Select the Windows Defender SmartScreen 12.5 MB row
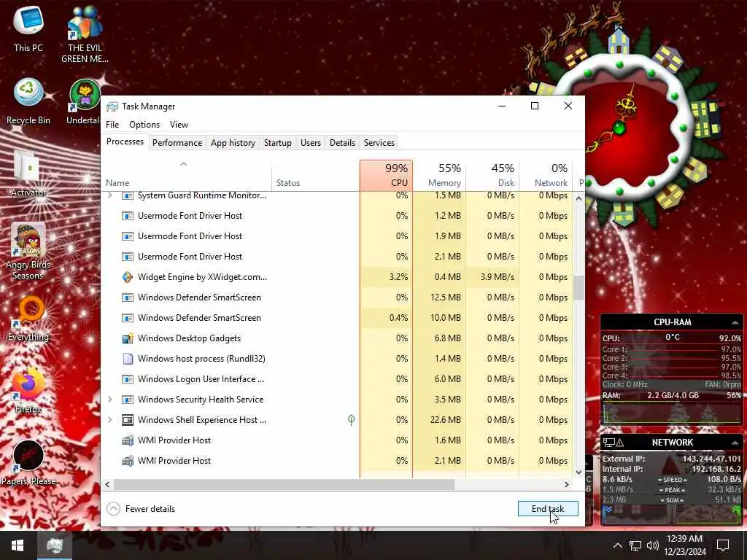747x560 pixels. pyautogui.click(x=337, y=297)
